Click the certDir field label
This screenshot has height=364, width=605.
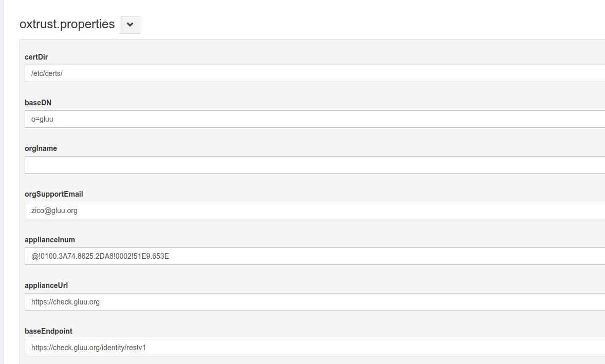pos(36,57)
